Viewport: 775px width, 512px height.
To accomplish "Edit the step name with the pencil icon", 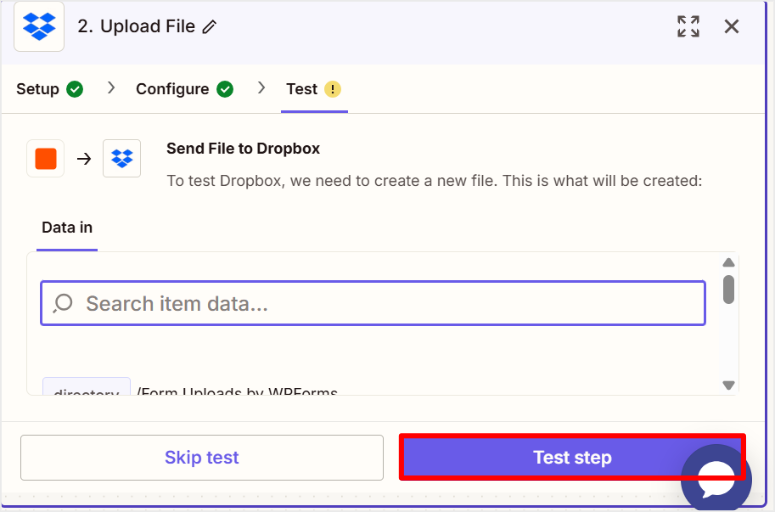I will point(210,27).
